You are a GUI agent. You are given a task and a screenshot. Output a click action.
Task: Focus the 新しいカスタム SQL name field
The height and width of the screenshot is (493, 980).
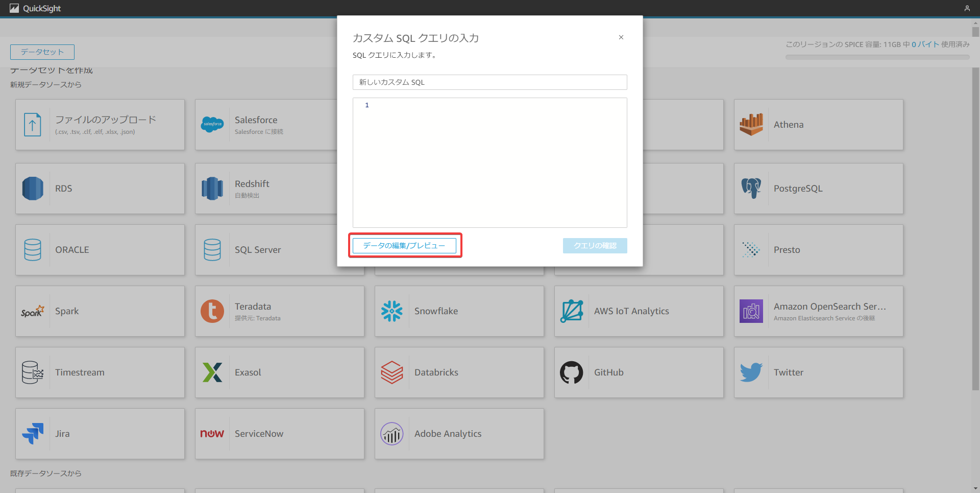(490, 82)
